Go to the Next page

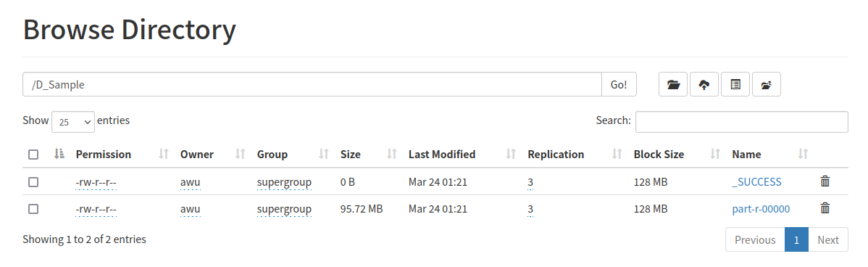tap(828, 240)
